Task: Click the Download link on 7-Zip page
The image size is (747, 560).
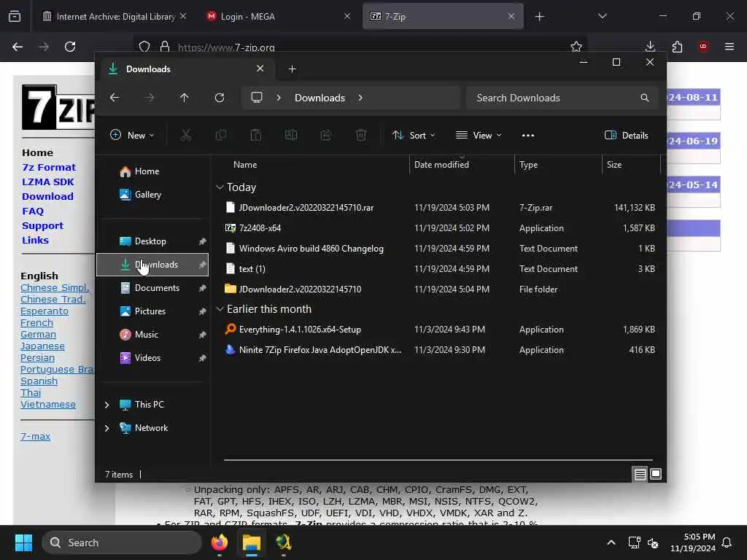Action: pos(47,196)
